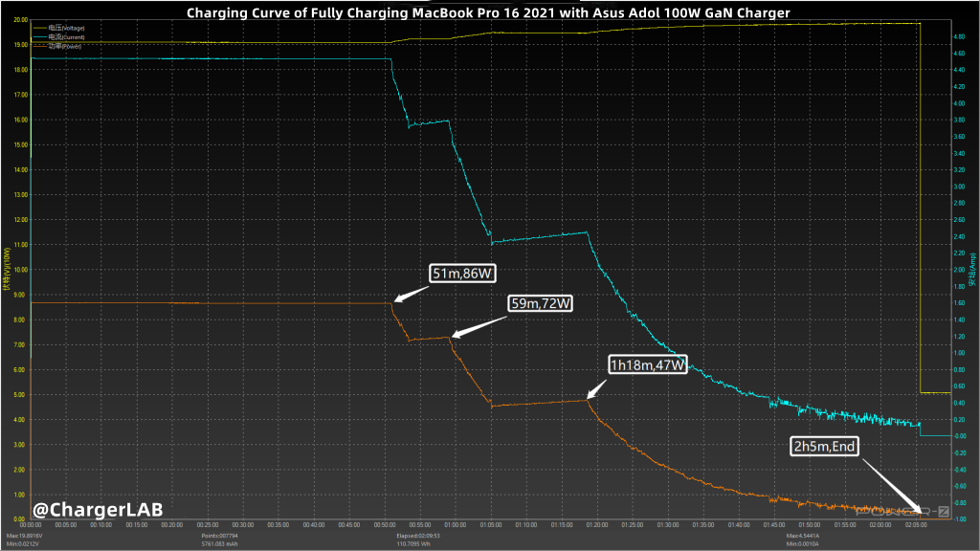Click the 01:00:00 time axis label
This screenshot has width=980, height=551.
pos(455,525)
